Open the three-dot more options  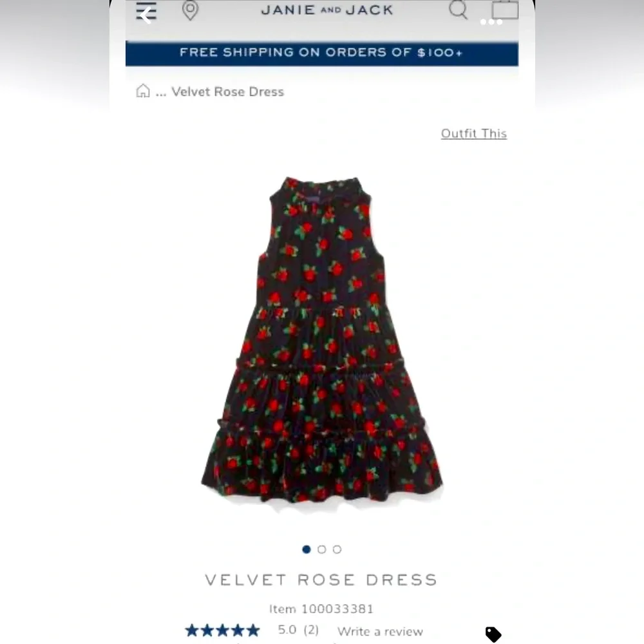(x=491, y=22)
